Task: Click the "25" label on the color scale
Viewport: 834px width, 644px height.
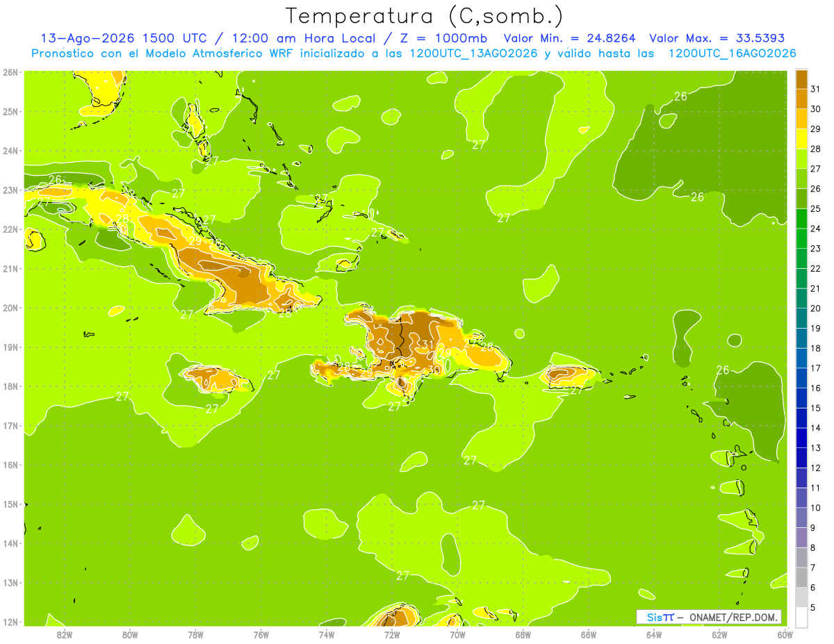Action: click(816, 208)
